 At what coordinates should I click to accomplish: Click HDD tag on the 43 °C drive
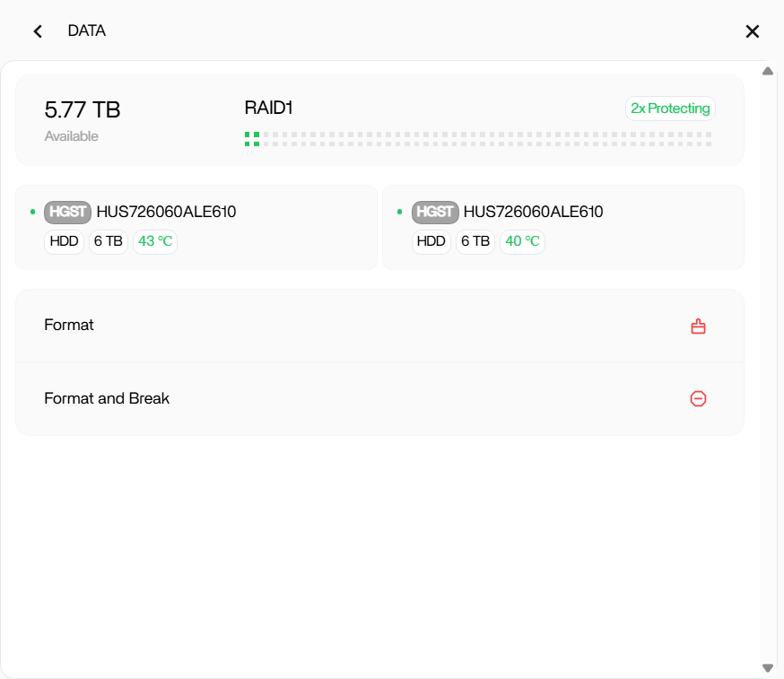tap(64, 241)
